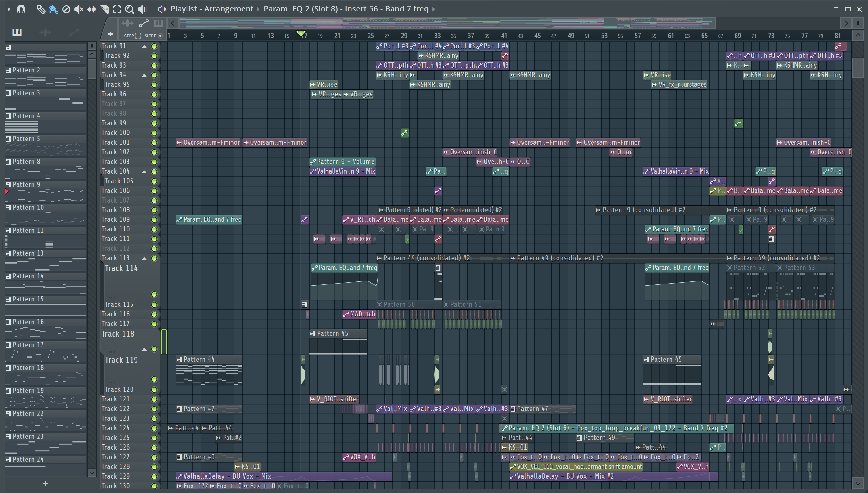The image size is (868, 493).
Task: Mute Track 101 via green LED
Action: pyautogui.click(x=154, y=143)
